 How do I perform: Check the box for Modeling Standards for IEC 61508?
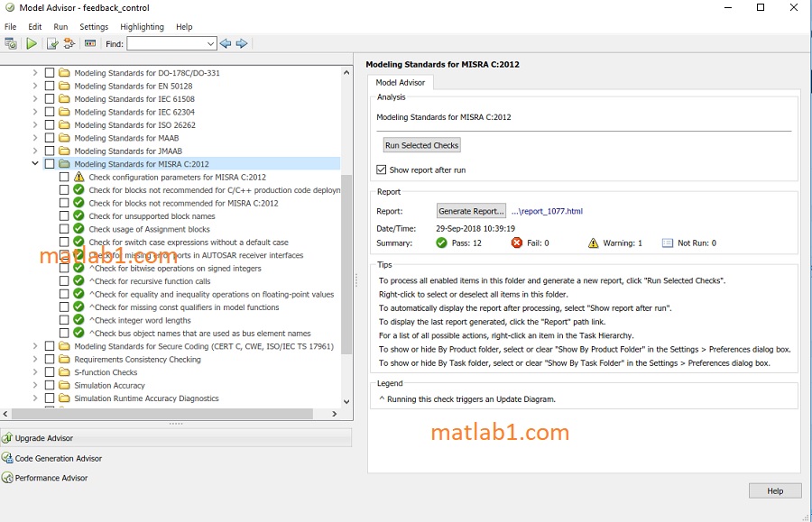[50, 99]
